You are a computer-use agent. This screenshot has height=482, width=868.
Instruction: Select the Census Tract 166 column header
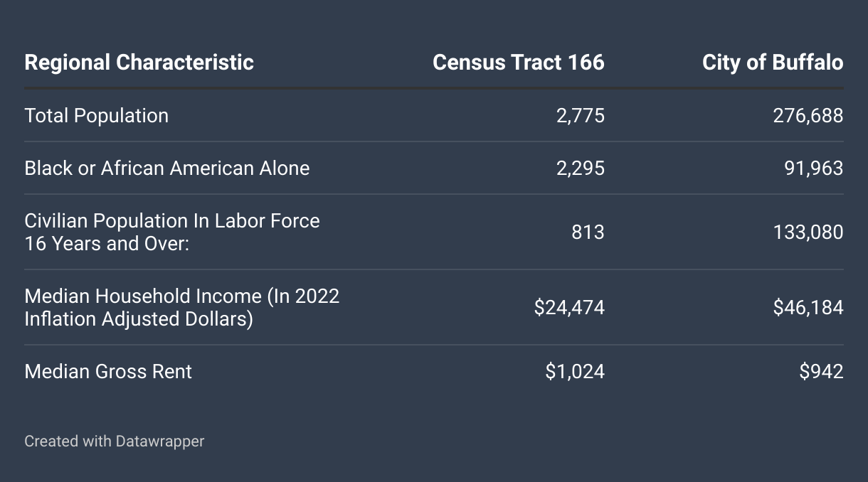click(518, 63)
